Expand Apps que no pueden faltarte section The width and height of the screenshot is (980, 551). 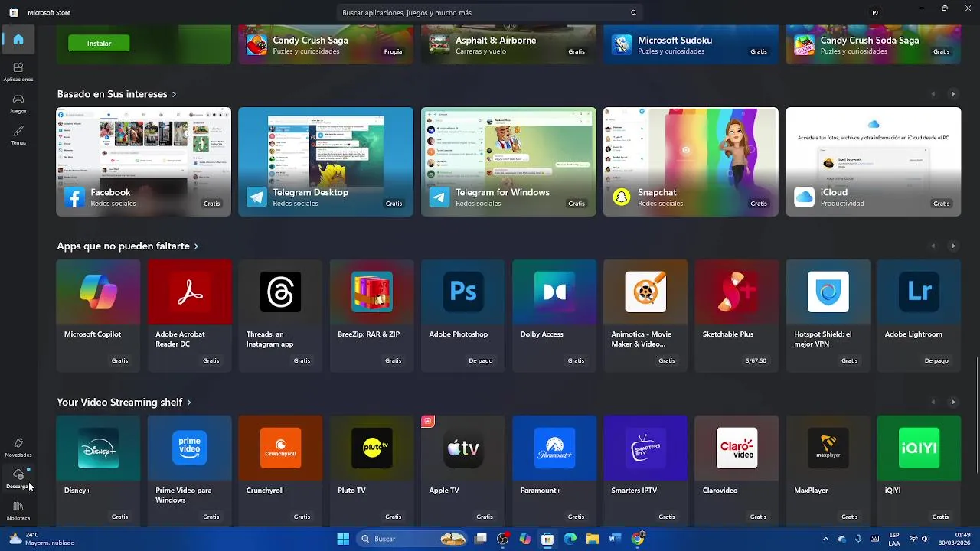[128, 246]
